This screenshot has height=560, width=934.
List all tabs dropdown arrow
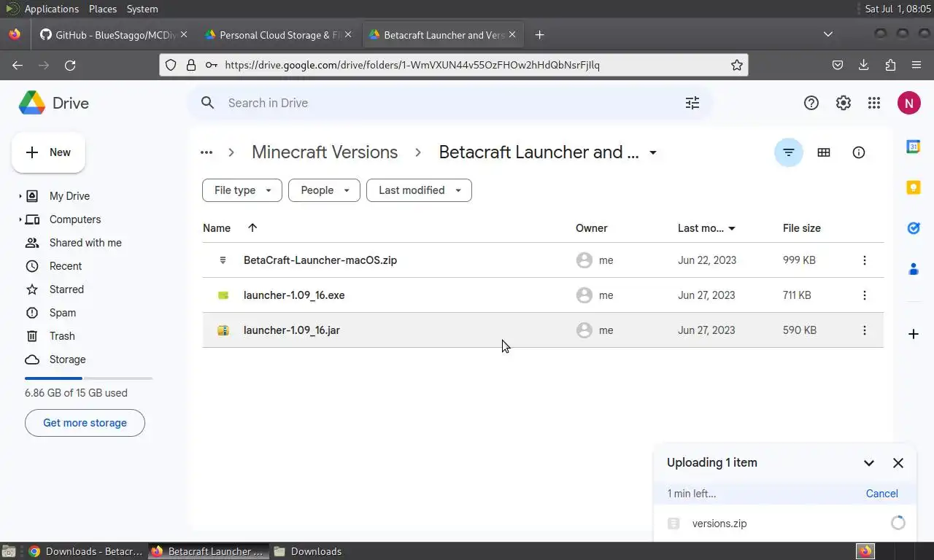tap(828, 34)
